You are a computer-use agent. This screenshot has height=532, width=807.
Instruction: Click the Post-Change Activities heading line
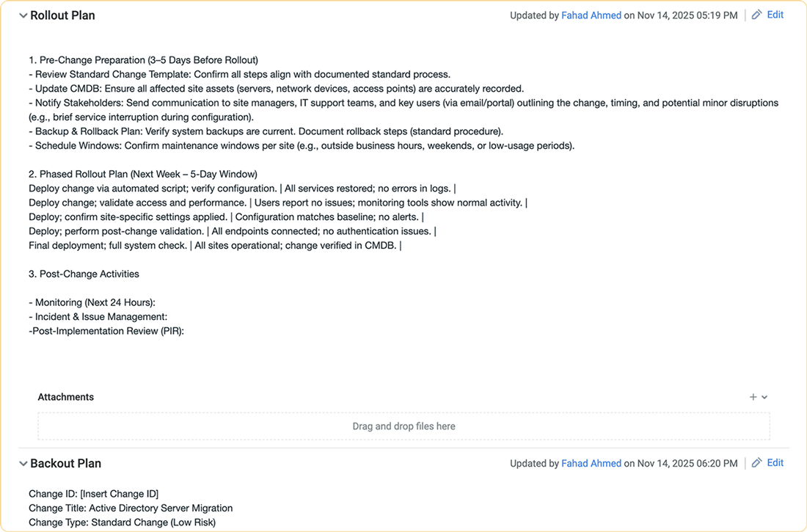click(x=84, y=274)
